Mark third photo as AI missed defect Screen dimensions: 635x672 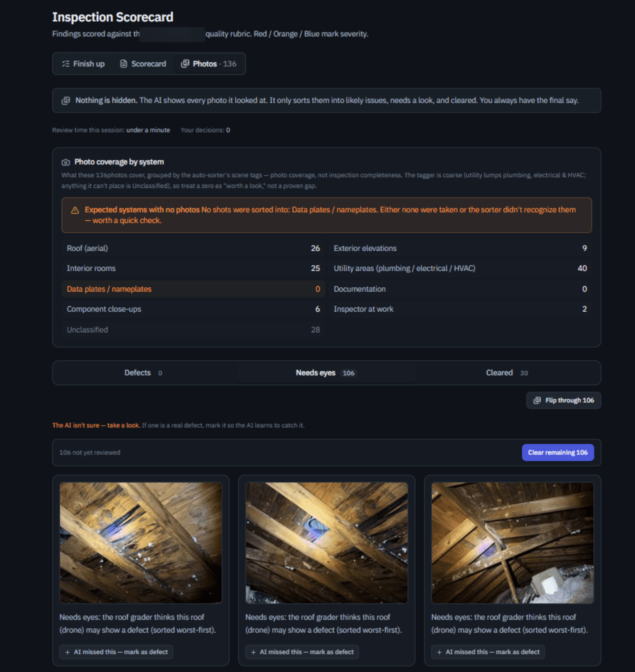point(488,652)
